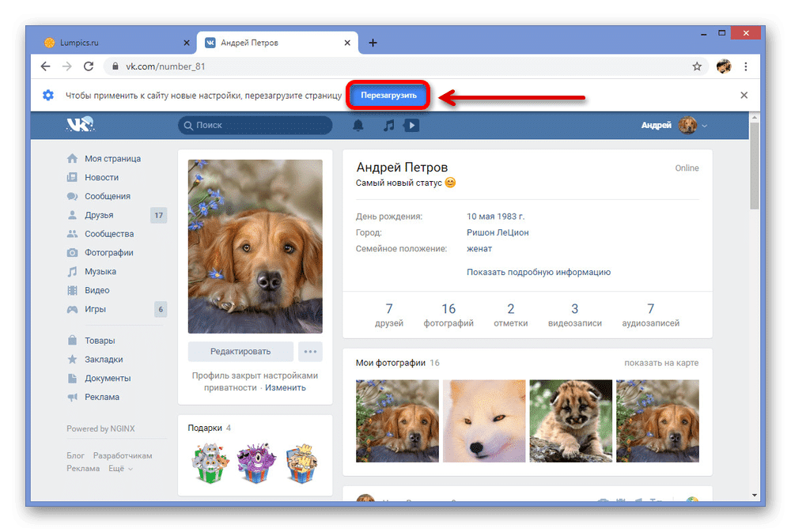Expand the Ещё footer menu
Image resolution: width=791 pixels, height=532 pixels.
pos(120,469)
